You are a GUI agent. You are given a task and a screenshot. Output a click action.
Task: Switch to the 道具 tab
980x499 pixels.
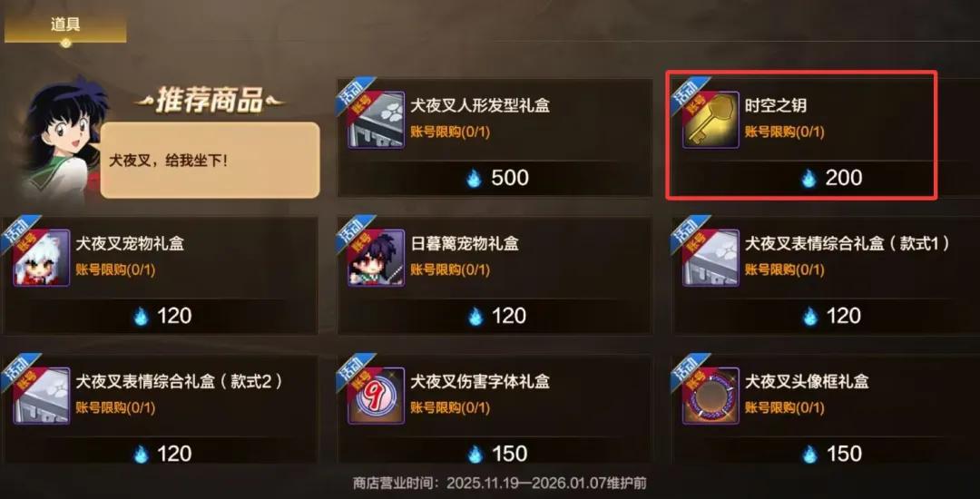[x=65, y=25]
